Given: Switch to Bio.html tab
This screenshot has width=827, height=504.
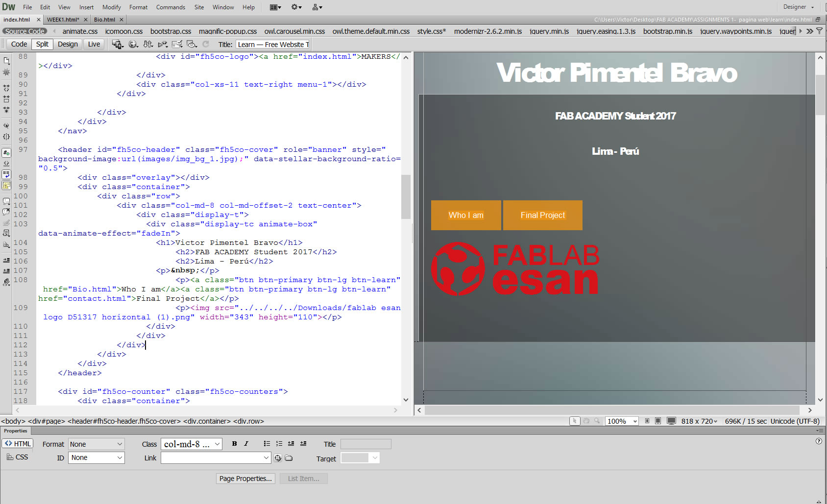Looking at the screenshot, I should coord(104,20).
